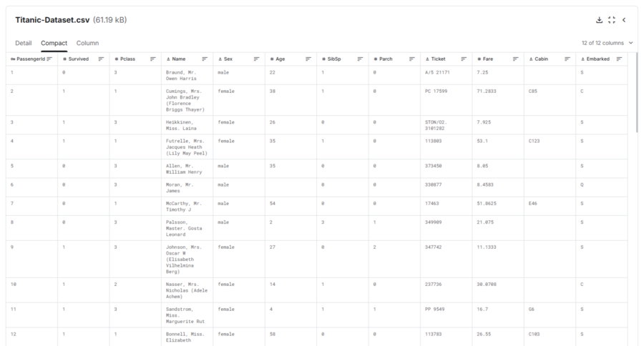The height and width of the screenshot is (346, 644).
Task: Select the Compact tab
Action: [54, 43]
